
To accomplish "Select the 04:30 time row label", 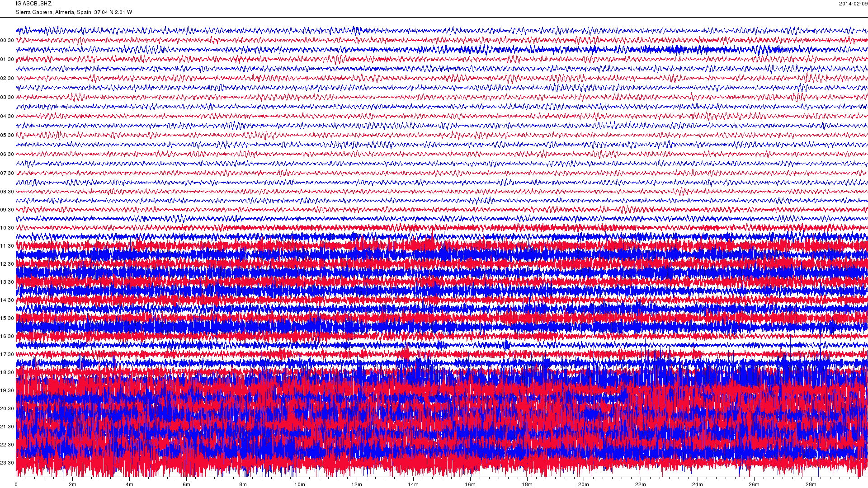I will [x=7, y=116].
